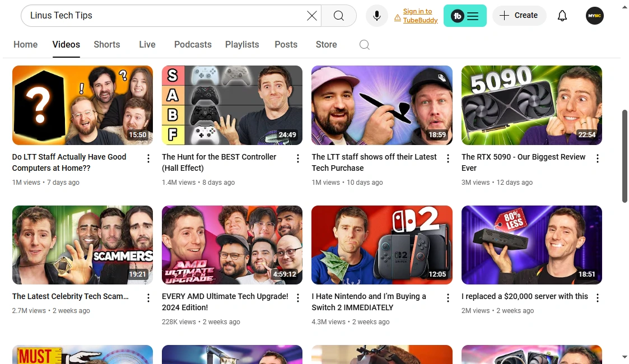Open title Do LTT Staff Actually Have Good Computers
This screenshot has height=364, width=629.
[69, 162]
